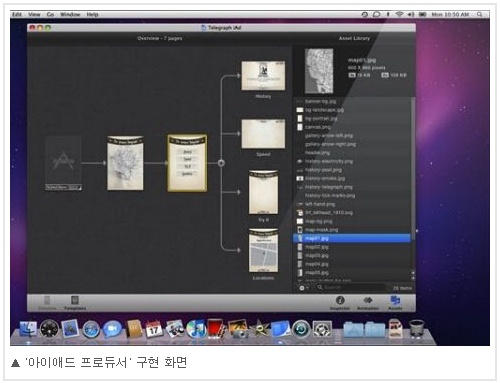Open the Window menu
The height and width of the screenshot is (383, 500).
70,14
